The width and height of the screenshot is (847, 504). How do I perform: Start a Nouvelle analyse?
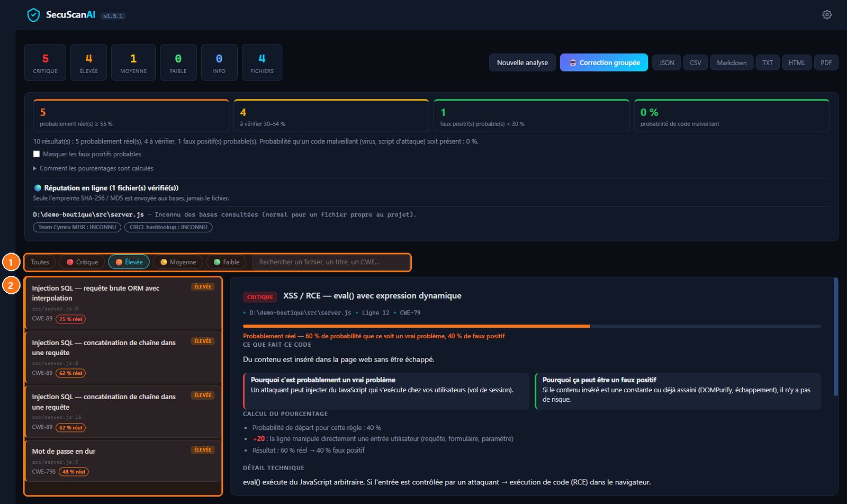(x=522, y=62)
